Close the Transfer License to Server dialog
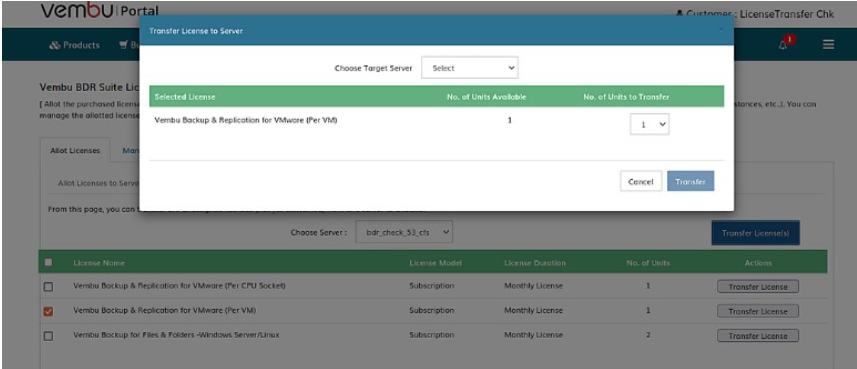This screenshot has width=857, height=369. [720, 31]
